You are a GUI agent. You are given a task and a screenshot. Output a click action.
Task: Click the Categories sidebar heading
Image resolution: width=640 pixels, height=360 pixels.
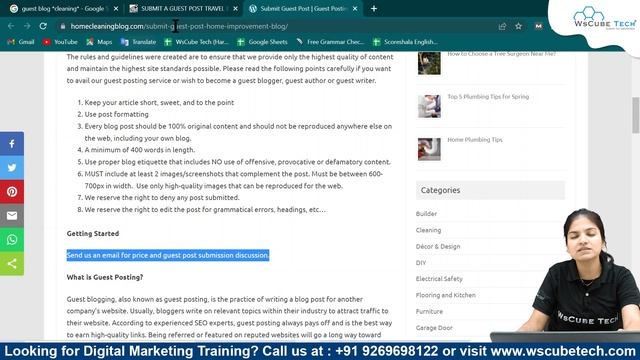click(440, 190)
